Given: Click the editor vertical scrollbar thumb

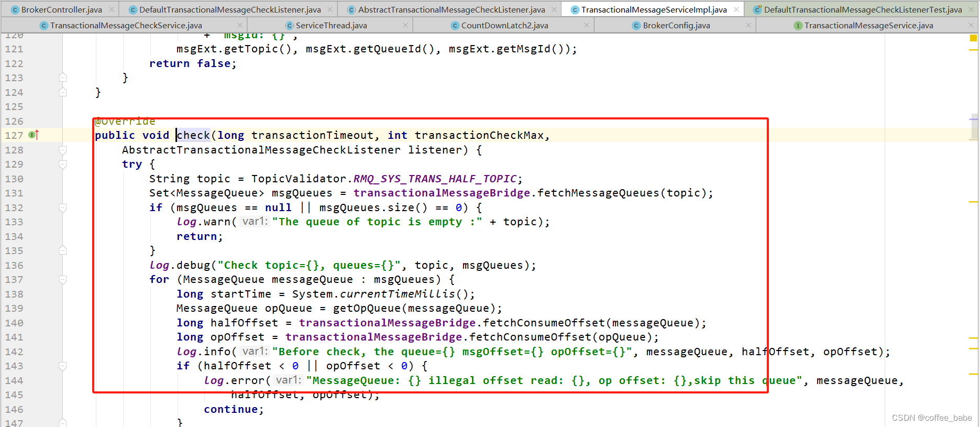Looking at the screenshot, I should click(x=974, y=126).
